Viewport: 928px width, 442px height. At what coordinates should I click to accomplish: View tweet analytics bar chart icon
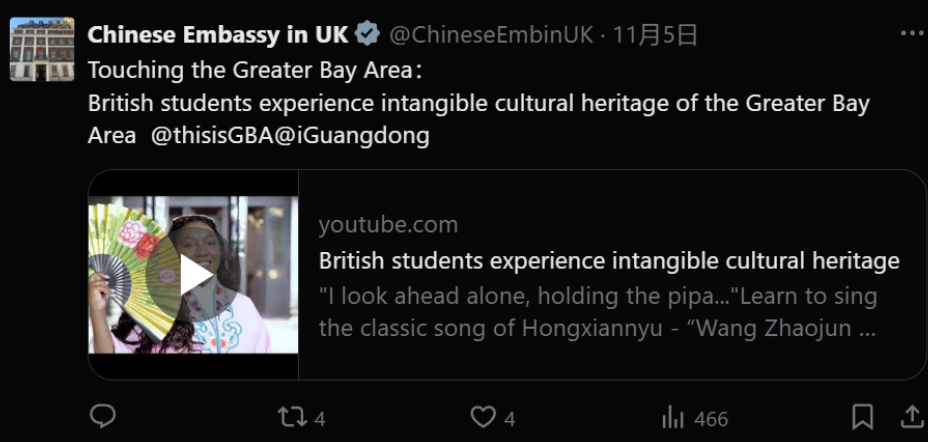(673, 417)
